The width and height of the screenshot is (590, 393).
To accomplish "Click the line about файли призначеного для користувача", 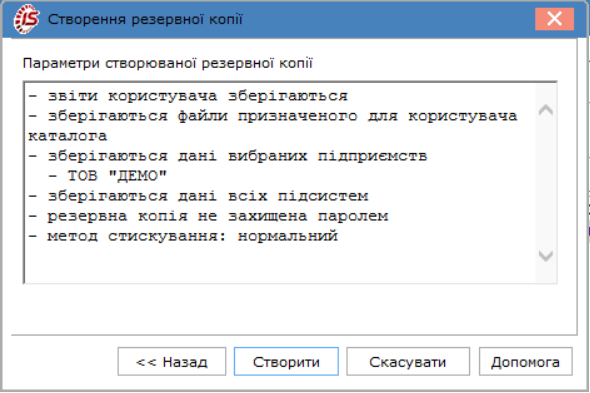I will click(273, 116).
